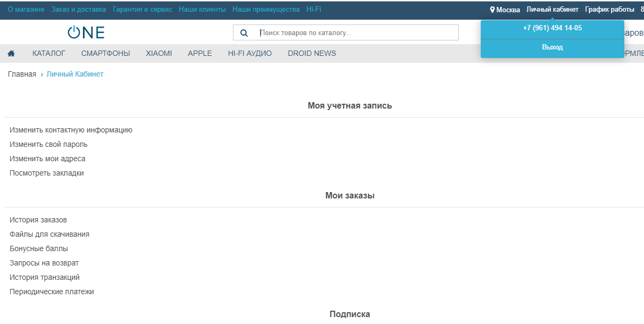Click the home icon in navigation bar
Image resolution: width=644 pixels, height=324 pixels.
click(x=11, y=53)
